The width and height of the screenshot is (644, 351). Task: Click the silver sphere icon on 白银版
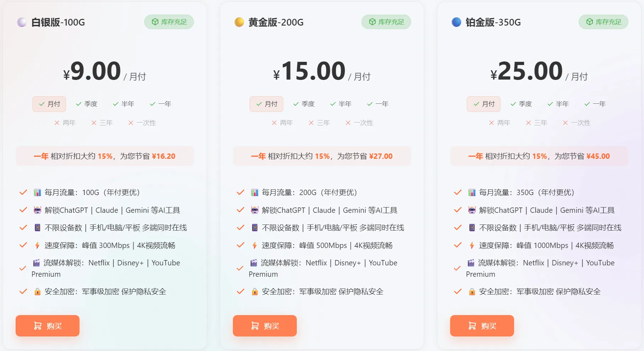(22, 22)
